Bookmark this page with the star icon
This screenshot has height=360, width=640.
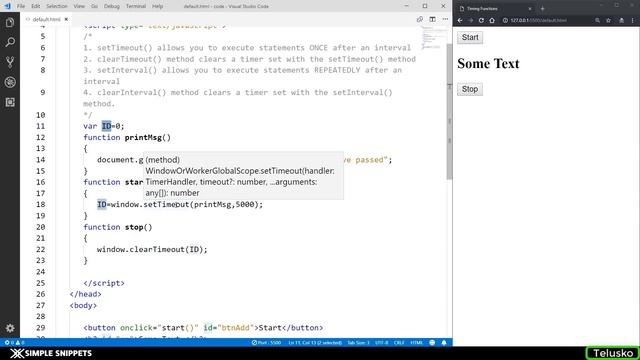point(608,20)
